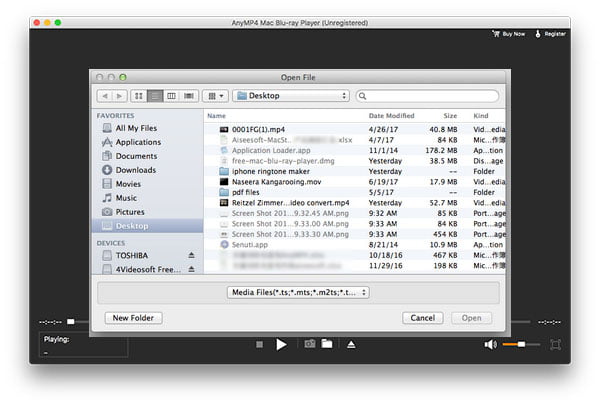The image size is (600, 406).
Task: Zoom the Open File dialog (green button)
Action: tap(122, 77)
